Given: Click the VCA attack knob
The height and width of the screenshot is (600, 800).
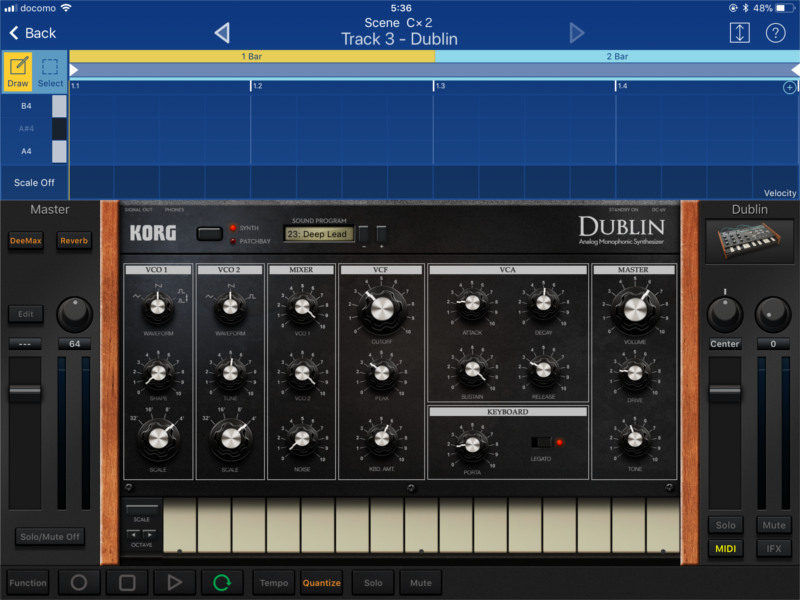Looking at the screenshot, I should click(x=472, y=303).
